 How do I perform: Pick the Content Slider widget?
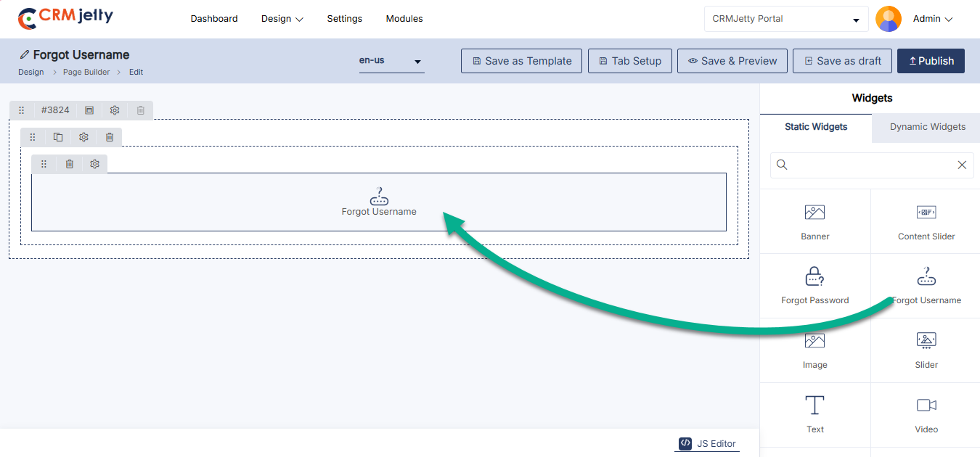[926, 221]
